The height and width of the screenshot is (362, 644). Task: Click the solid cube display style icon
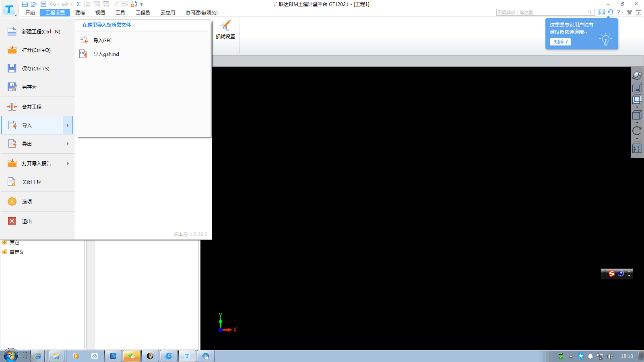click(x=637, y=115)
